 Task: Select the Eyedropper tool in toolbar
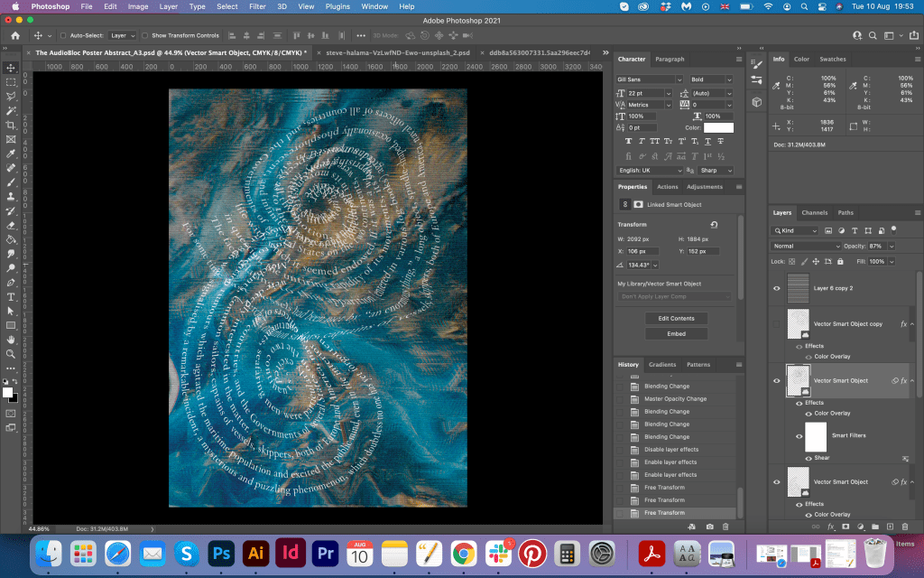click(11, 153)
